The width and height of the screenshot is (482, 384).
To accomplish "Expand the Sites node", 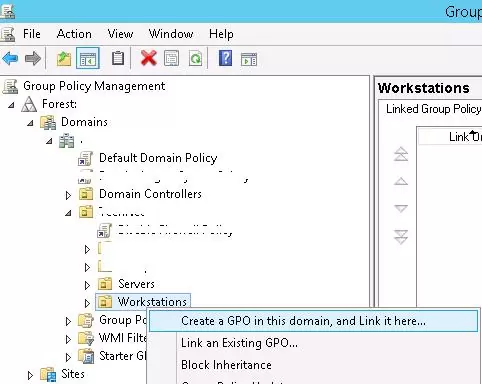I will point(30,375).
